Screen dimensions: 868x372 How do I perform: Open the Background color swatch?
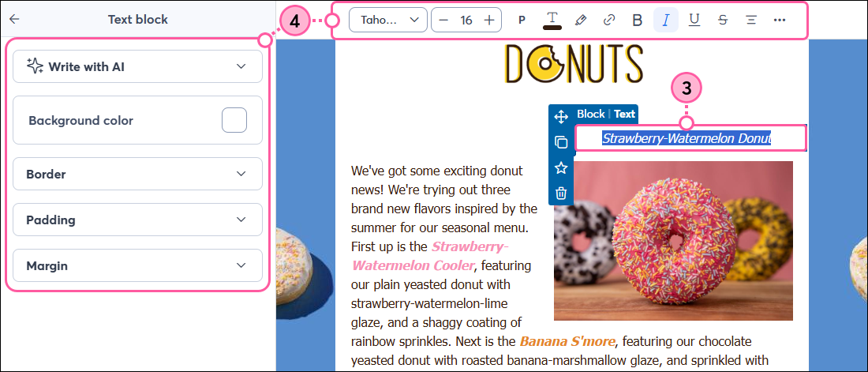234,120
